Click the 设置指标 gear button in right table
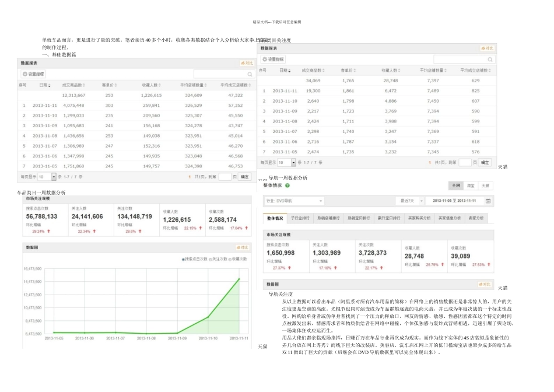The image size is (554, 392). coord(274,60)
